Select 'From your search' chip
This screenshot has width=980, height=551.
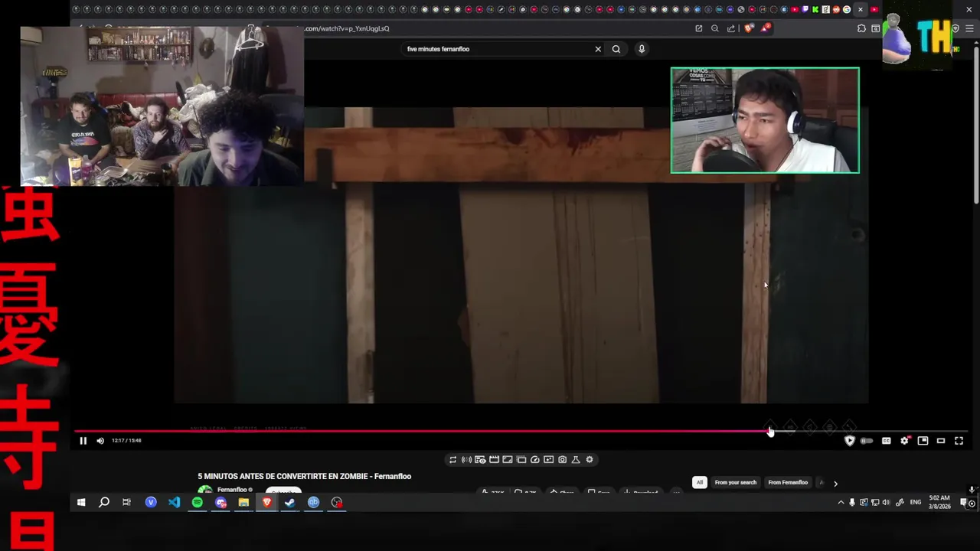pos(736,482)
